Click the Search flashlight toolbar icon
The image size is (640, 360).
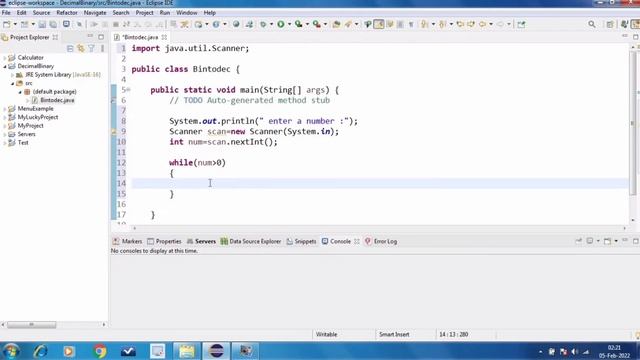[x=348, y=24]
